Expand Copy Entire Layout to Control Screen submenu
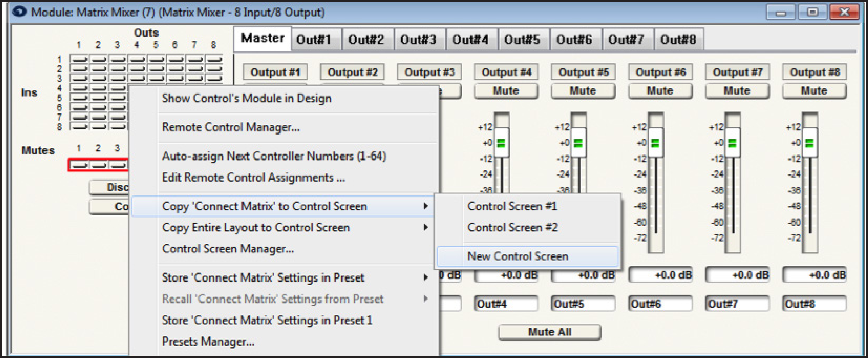The image size is (868, 358). 426,228
